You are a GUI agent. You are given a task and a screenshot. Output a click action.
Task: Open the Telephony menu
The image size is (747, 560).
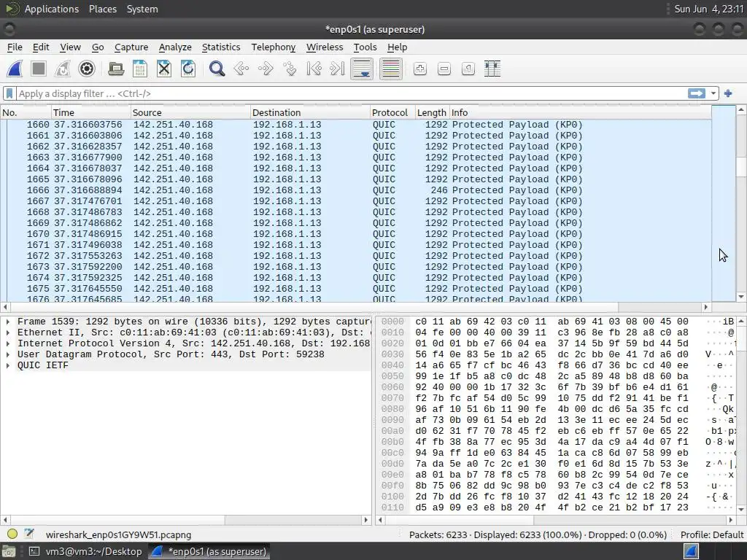[274, 47]
